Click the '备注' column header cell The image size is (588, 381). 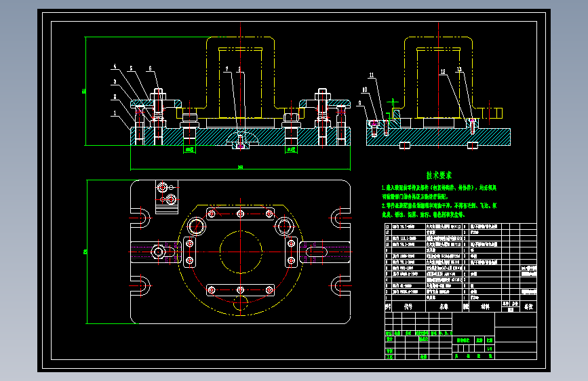(528, 306)
